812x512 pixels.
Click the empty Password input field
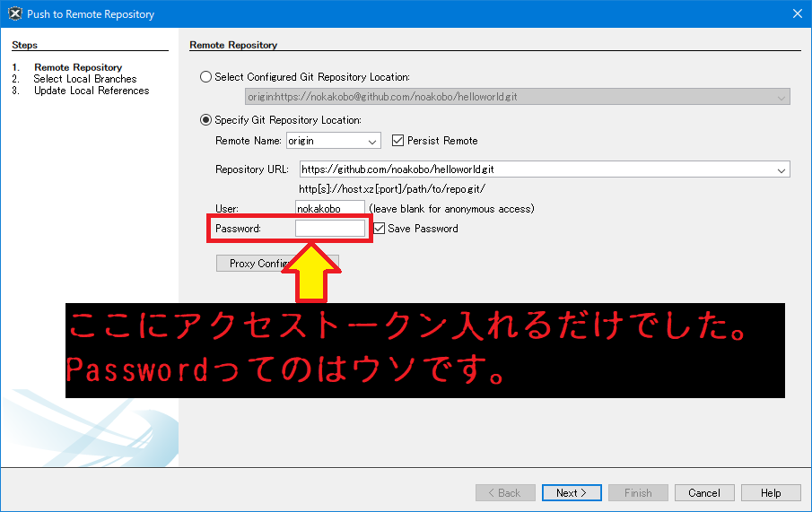point(330,229)
